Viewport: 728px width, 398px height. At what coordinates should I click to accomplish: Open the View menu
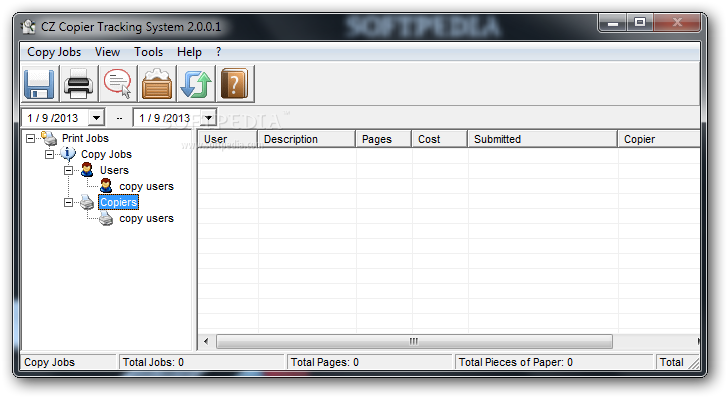(107, 52)
